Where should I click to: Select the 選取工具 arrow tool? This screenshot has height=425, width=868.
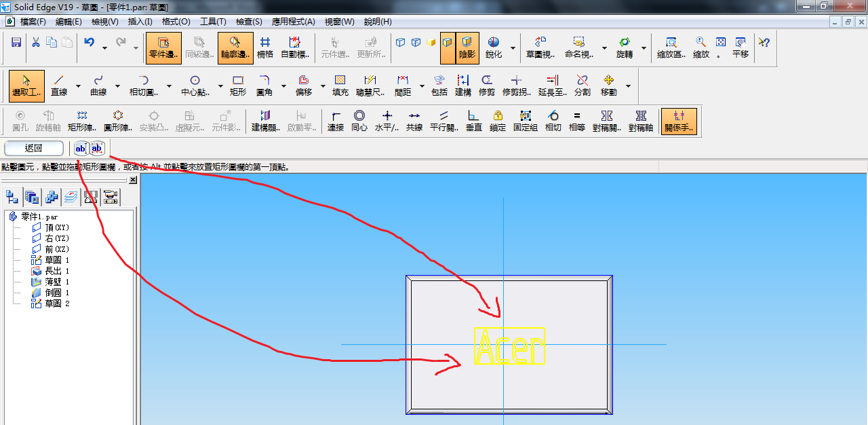coord(27,86)
